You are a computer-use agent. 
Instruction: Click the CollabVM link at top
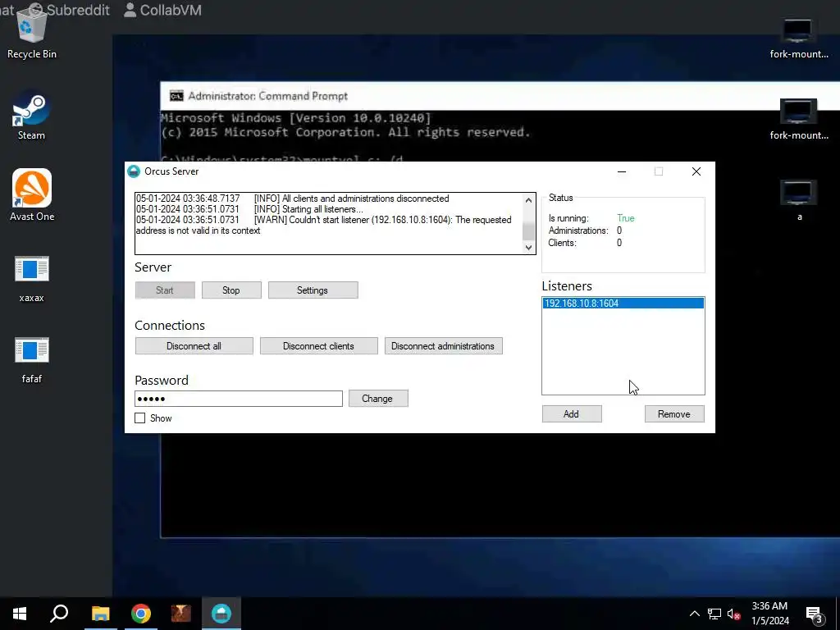163,10
